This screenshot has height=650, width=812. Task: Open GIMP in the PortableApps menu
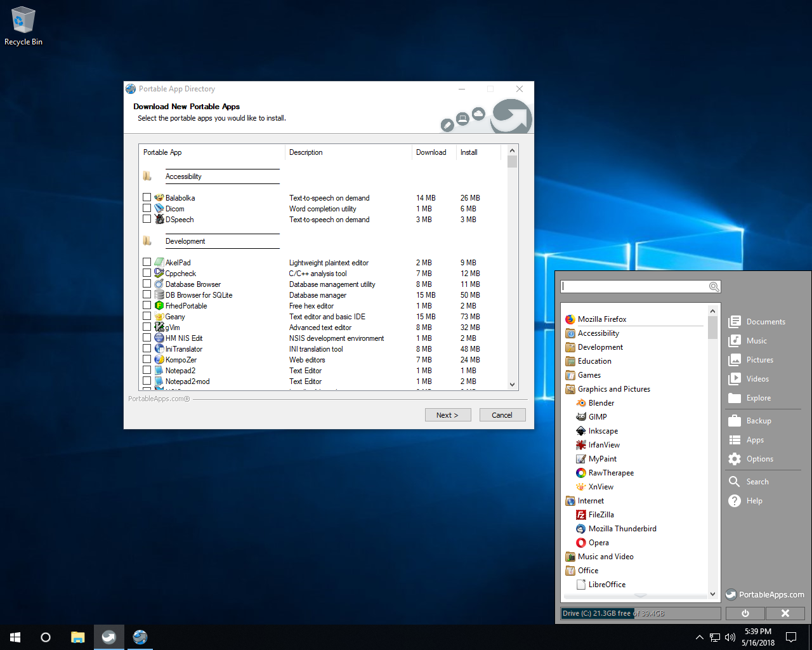[597, 417]
